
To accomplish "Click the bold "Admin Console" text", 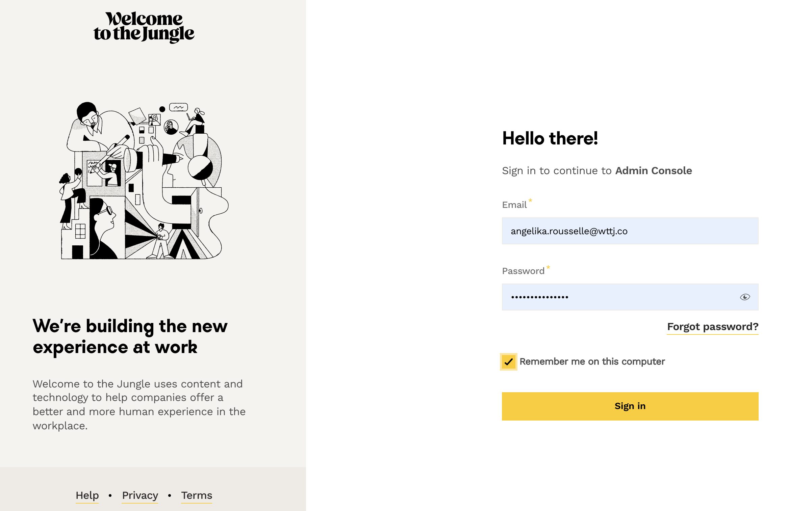I will coord(653,171).
